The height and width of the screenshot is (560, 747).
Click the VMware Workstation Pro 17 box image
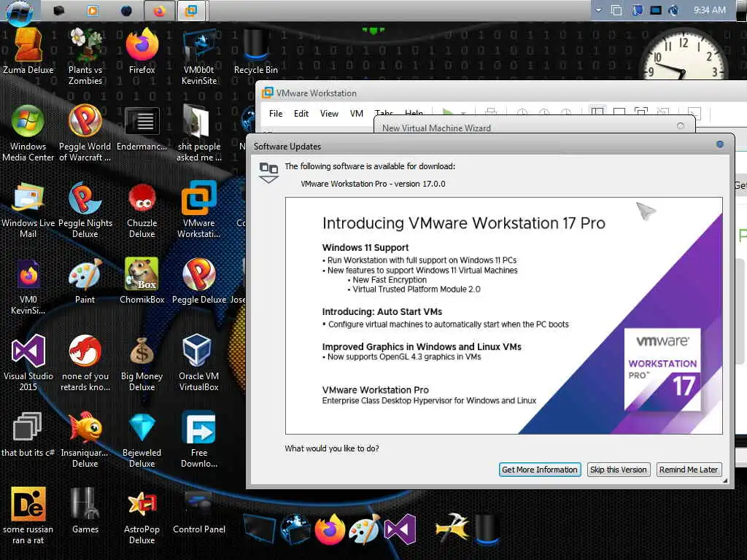point(662,368)
